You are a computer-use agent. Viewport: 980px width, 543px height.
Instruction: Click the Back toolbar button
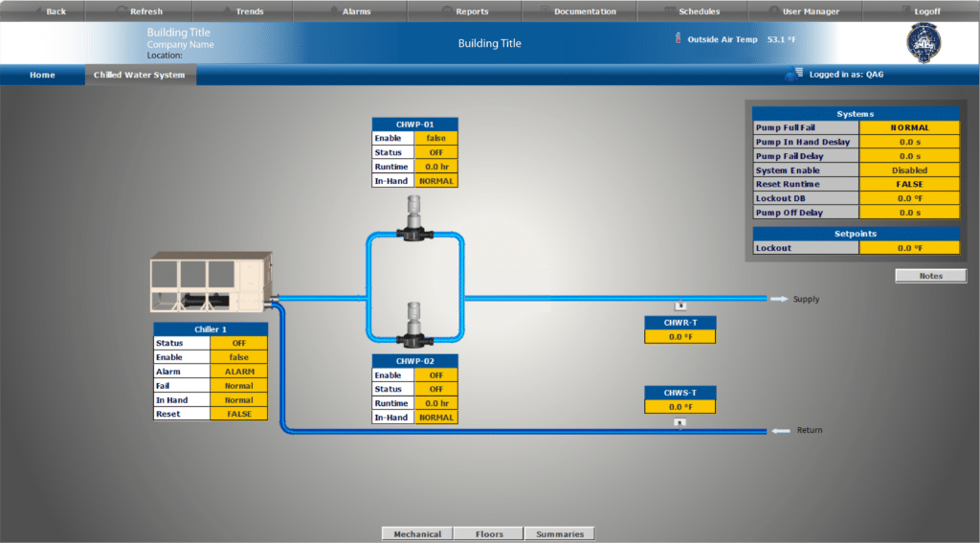coord(42,11)
